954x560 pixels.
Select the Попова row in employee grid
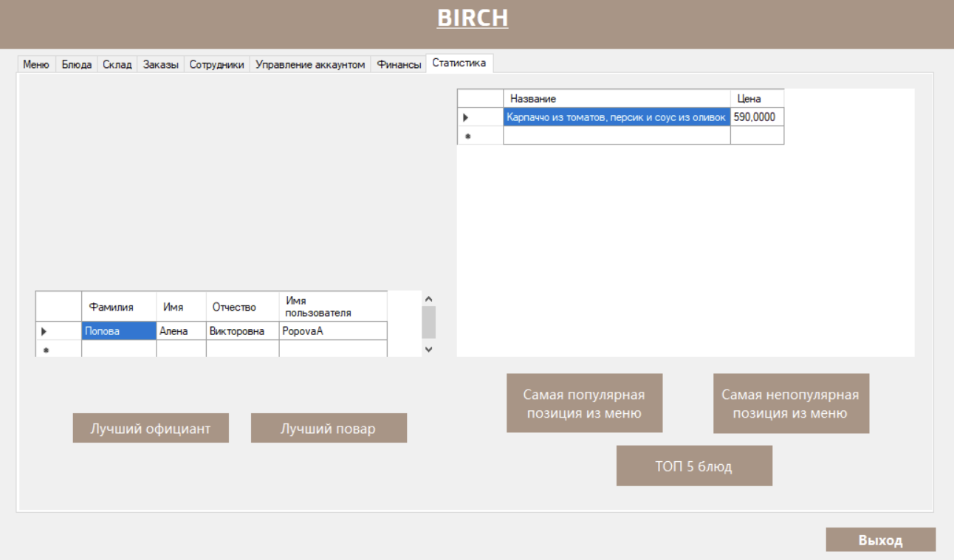(118, 331)
